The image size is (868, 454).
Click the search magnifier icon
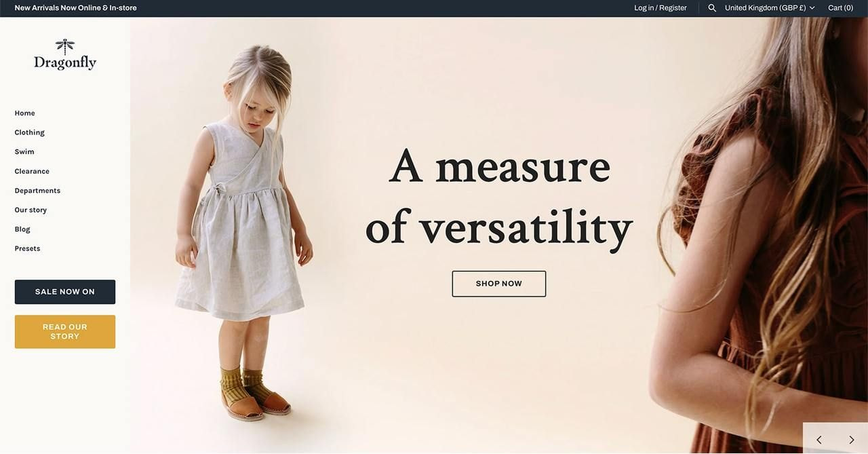(712, 8)
